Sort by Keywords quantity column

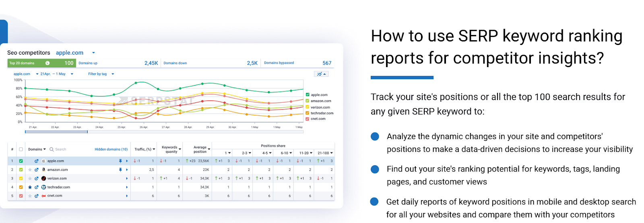point(171,149)
